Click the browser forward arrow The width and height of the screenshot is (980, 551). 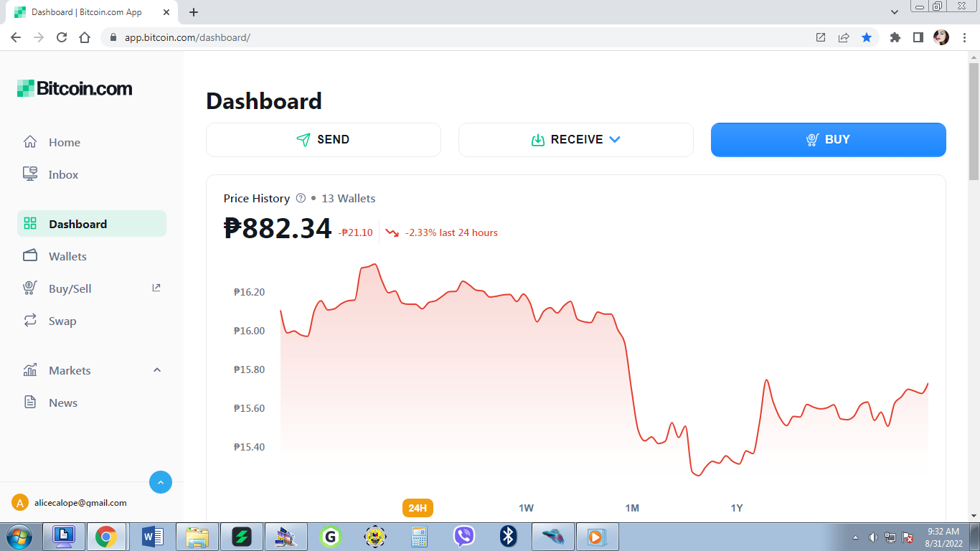(x=39, y=37)
